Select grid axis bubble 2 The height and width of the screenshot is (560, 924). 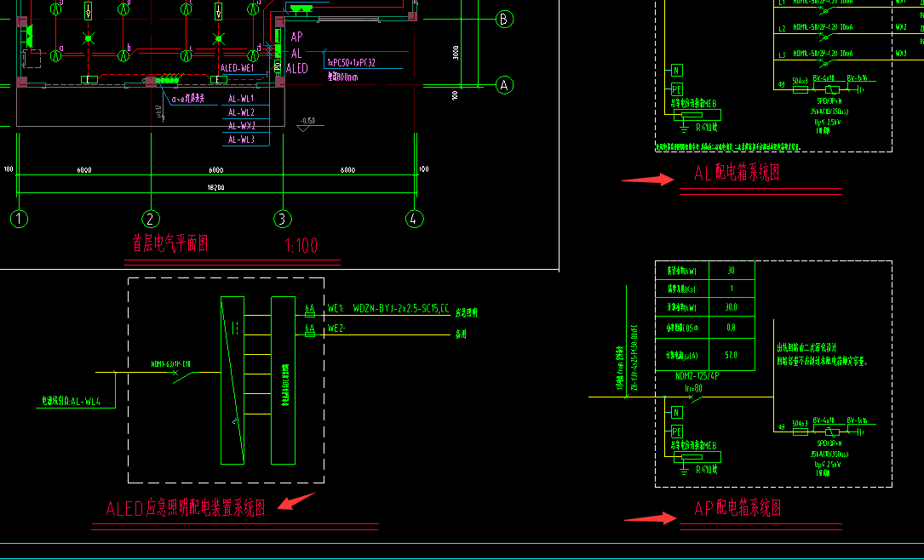pos(151,219)
